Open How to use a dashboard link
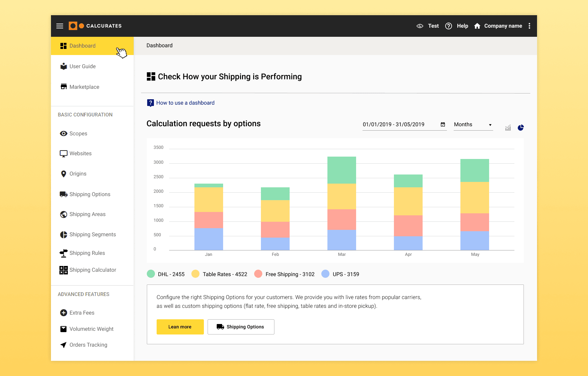588x376 pixels. coord(185,103)
